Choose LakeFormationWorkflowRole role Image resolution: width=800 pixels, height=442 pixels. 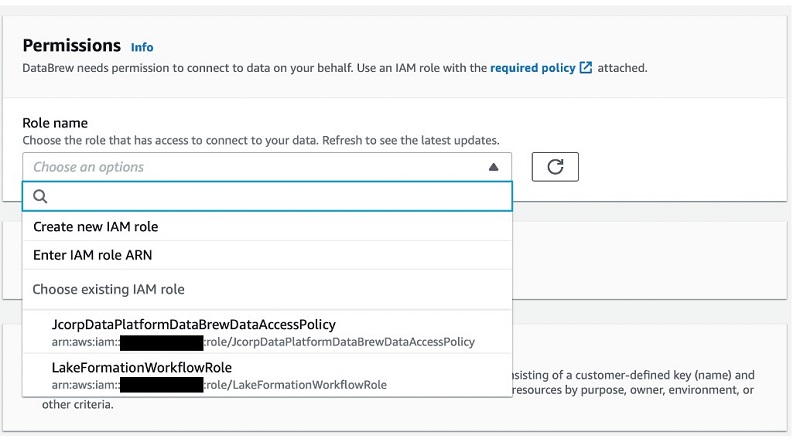pos(267,375)
